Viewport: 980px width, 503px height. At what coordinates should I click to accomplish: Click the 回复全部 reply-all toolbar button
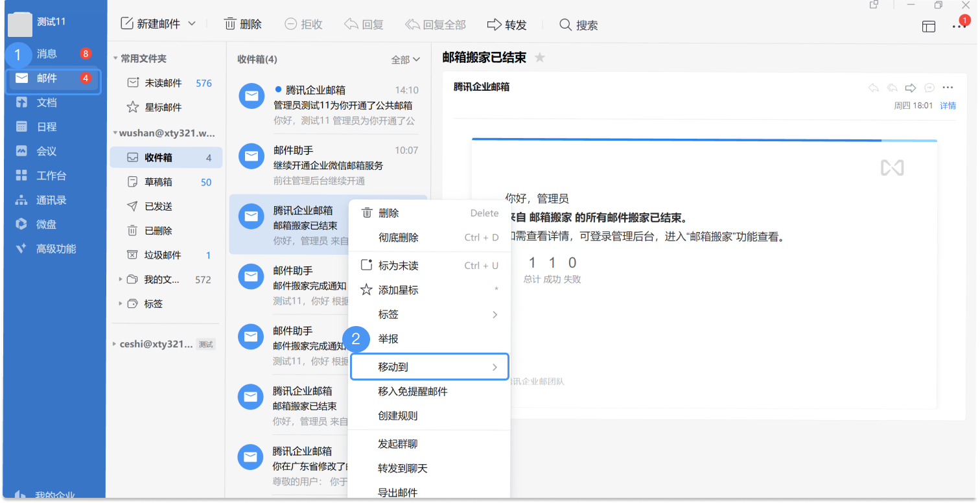tap(436, 25)
